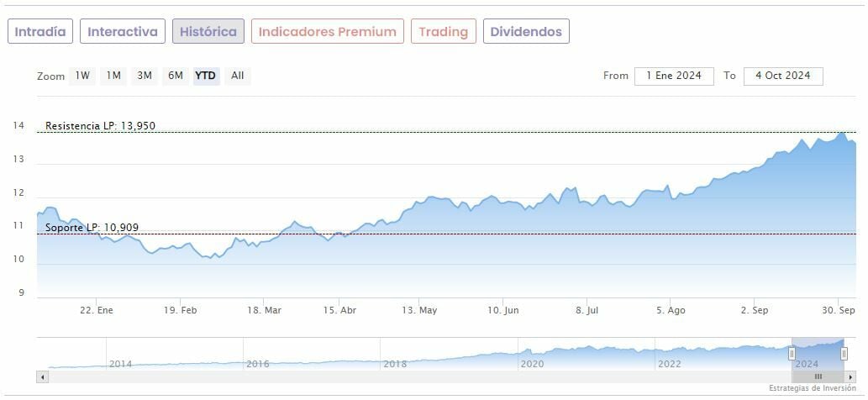
Task: Zoom chart to All data
Action: (238, 76)
